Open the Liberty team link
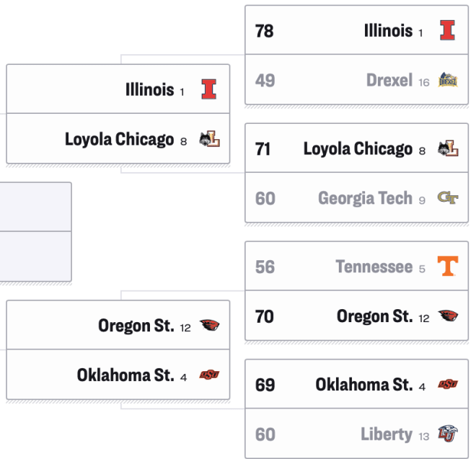The width and height of the screenshot is (476, 459). pyautogui.click(x=387, y=434)
